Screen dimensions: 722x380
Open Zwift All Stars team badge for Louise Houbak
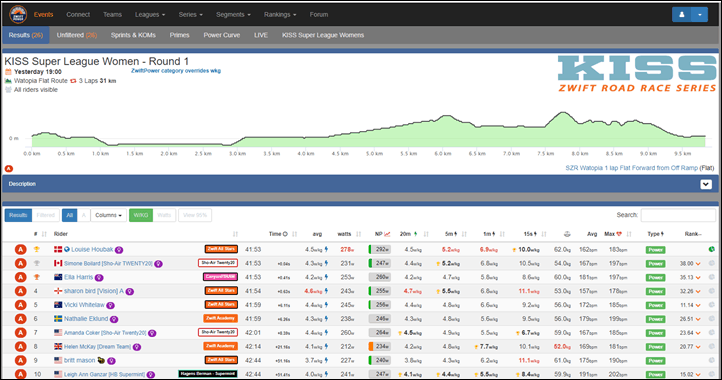pyautogui.click(x=221, y=249)
